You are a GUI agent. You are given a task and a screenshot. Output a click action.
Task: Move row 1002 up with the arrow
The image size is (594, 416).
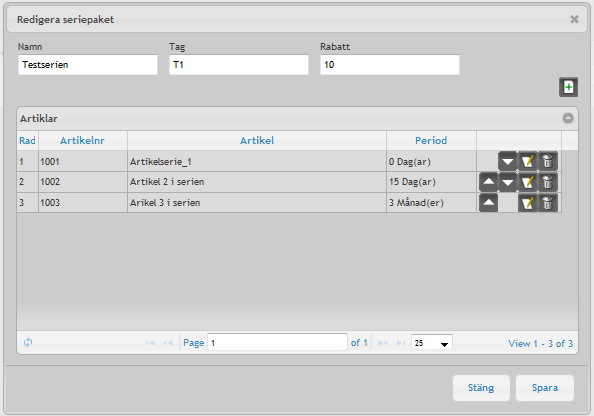point(488,182)
